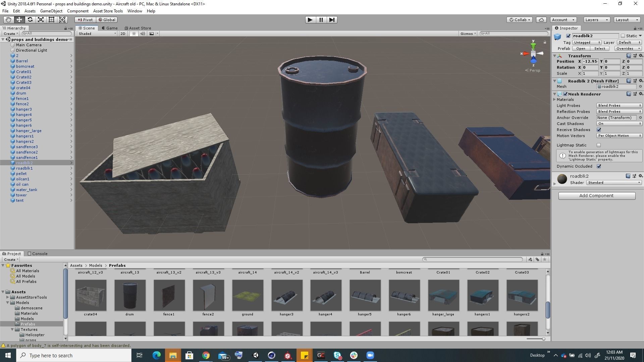
Task: Select the Rotate tool
Action: coord(30,20)
